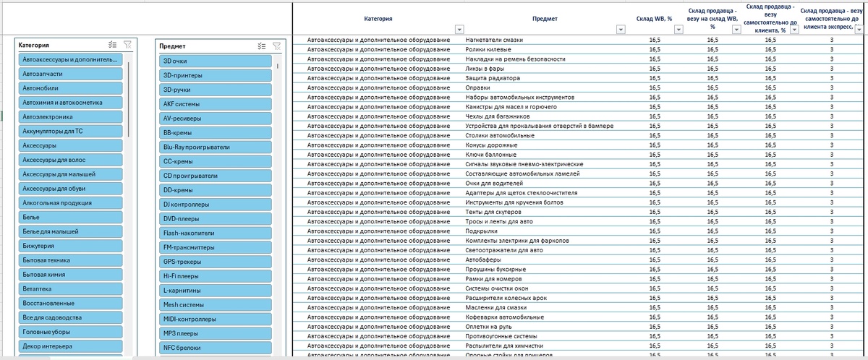868x360 pixels.
Task: Select Аксессуары для волос slicer item
Action: tap(69, 160)
